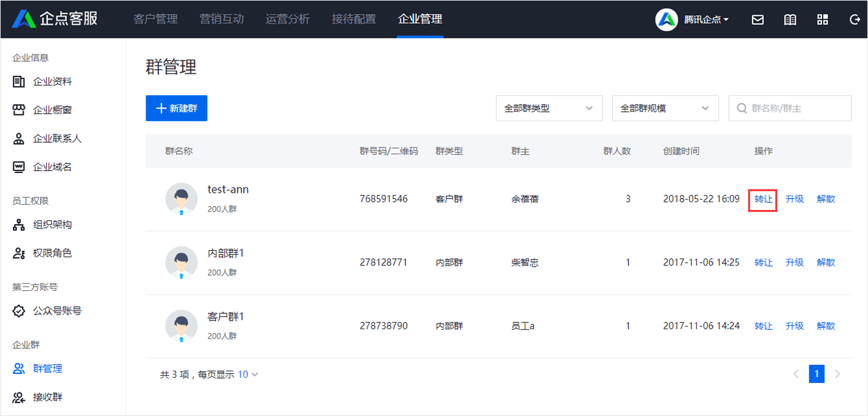Screen dimensions: 868x416
Task: Click the 组织架构 hierarchy icon
Action: click(19, 225)
